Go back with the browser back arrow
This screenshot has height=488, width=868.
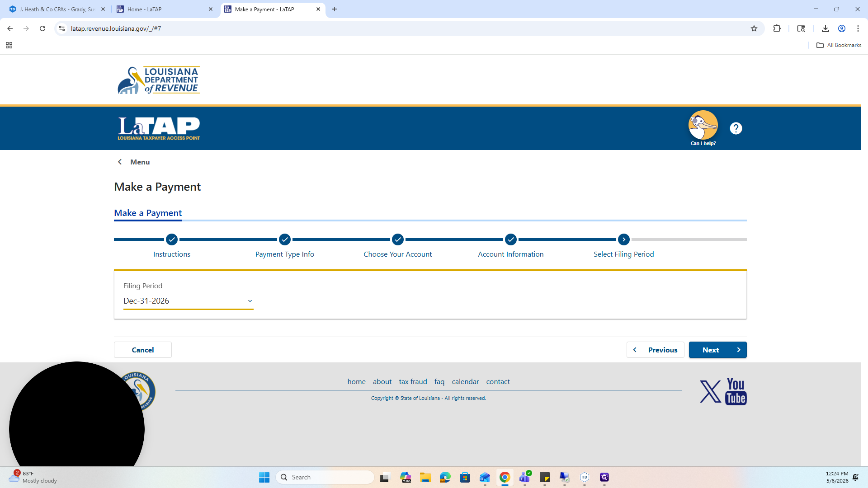point(10,28)
